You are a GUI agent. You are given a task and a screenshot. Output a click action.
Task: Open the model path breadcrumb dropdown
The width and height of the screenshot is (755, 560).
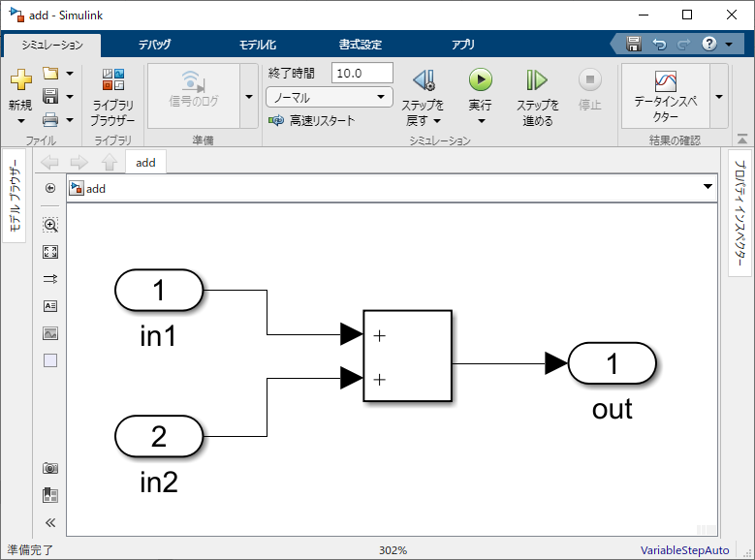(x=708, y=187)
